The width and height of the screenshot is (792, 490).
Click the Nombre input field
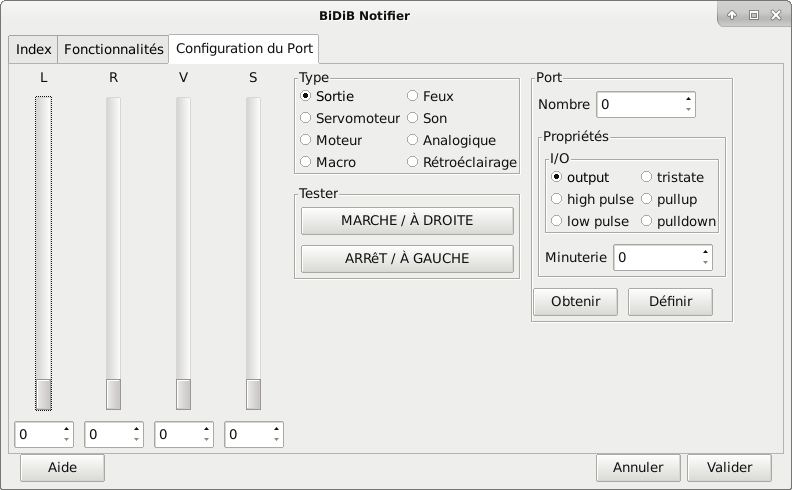pyautogui.click(x=639, y=104)
